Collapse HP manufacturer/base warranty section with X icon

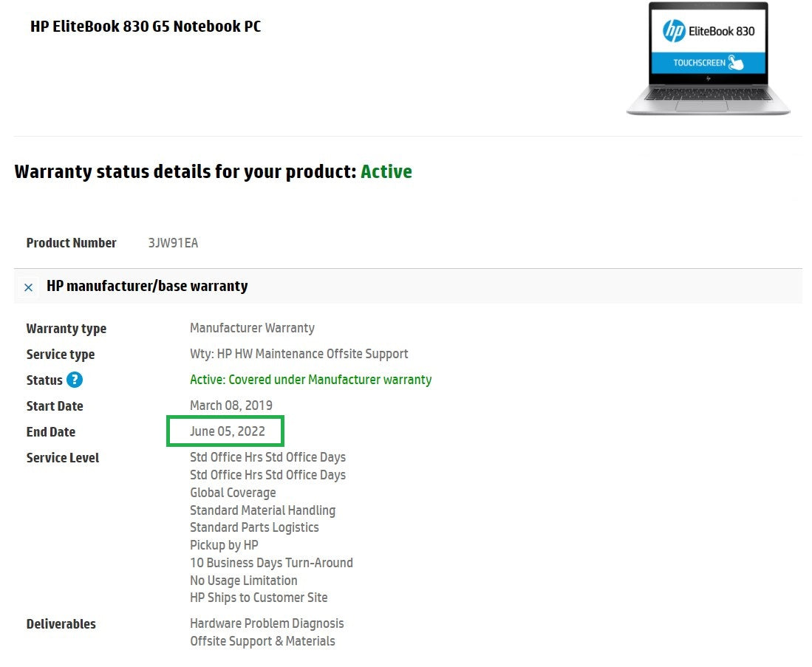click(29, 287)
